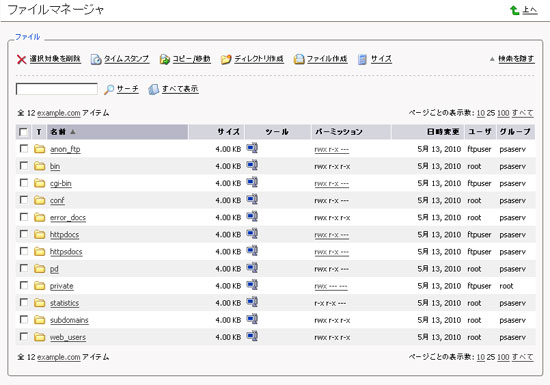The height and width of the screenshot is (385, 550).
Task: Show 100 items per page, top pager
Action: point(503,113)
